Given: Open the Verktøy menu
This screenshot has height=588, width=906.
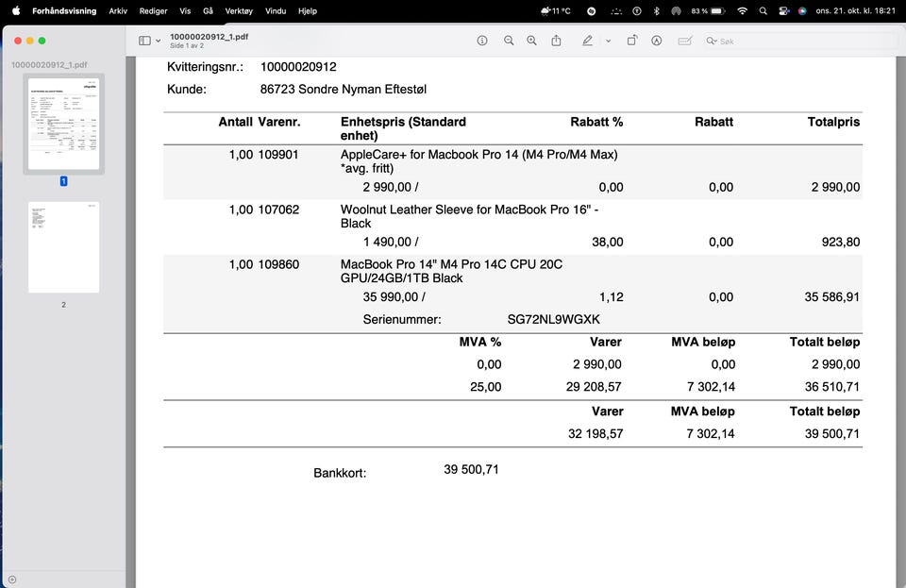Looking at the screenshot, I should tap(239, 11).
